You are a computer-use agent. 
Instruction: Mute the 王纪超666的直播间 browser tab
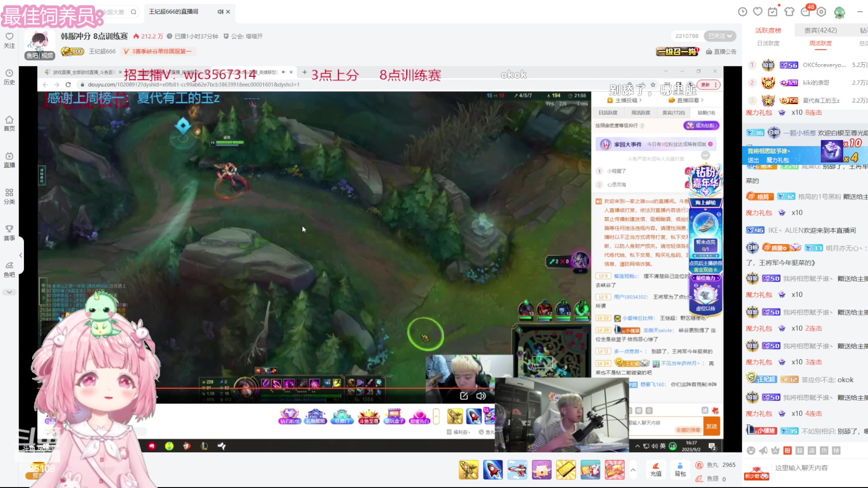click(x=220, y=12)
